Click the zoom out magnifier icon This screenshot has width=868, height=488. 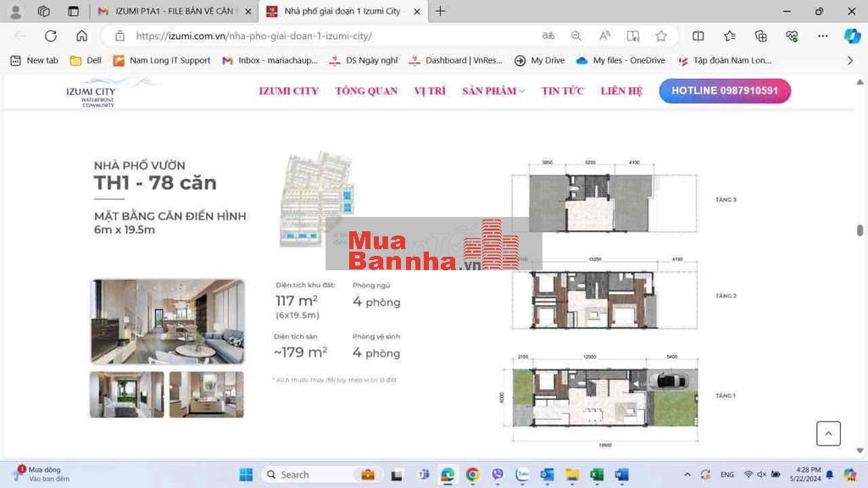coord(576,36)
